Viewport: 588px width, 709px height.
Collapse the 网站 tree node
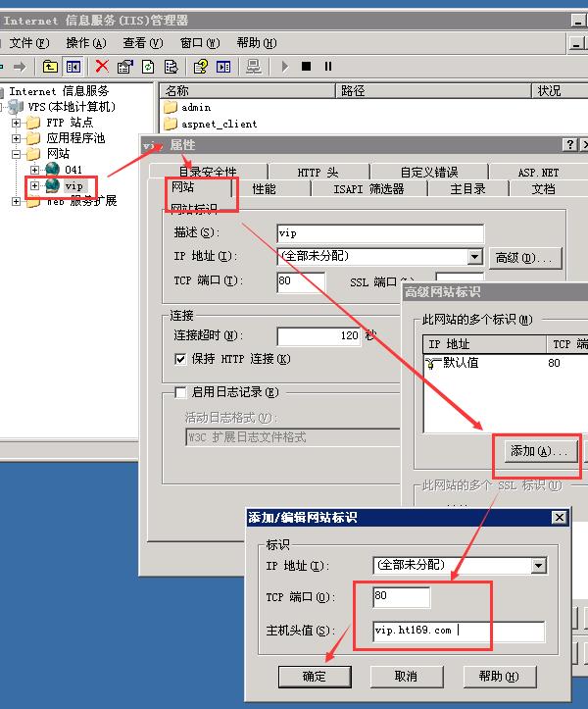pos(17,154)
